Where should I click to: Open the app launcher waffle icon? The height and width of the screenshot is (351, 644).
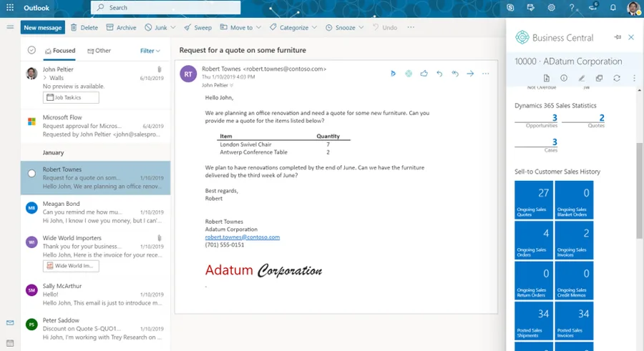(x=10, y=7)
